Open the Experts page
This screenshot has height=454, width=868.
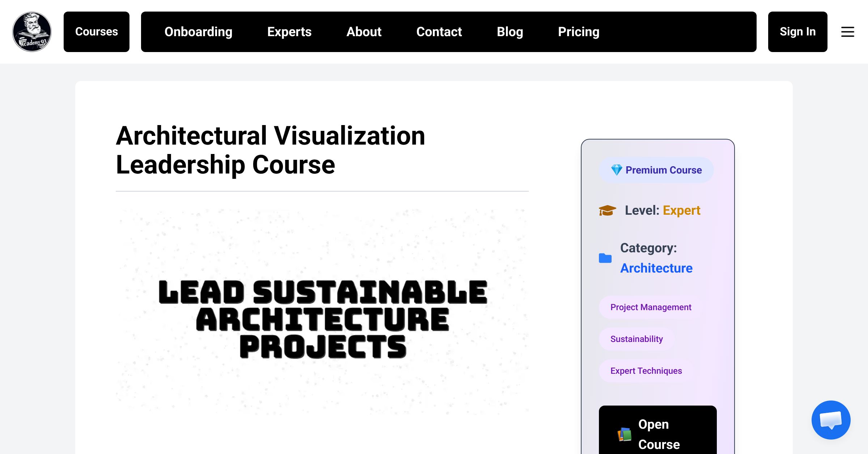pyautogui.click(x=289, y=32)
